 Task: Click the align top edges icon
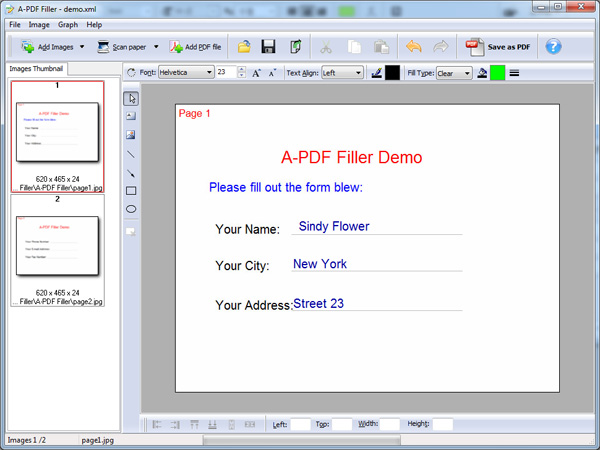pyautogui.click(x=194, y=424)
